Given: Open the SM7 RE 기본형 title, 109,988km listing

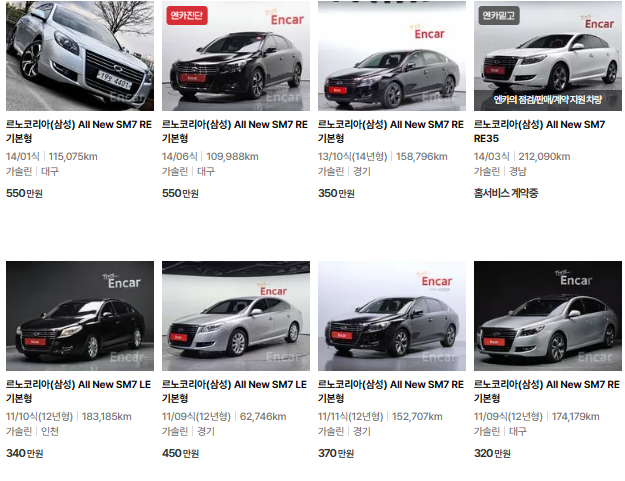Looking at the screenshot, I should click(235, 132).
